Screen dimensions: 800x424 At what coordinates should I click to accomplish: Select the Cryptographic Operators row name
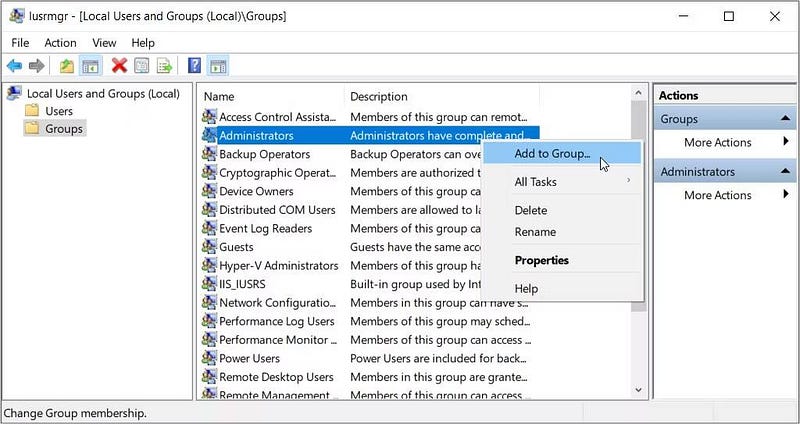click(278, 172)
